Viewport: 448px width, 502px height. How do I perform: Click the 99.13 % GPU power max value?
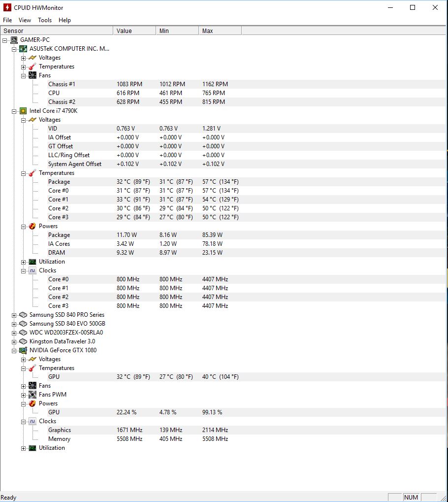click(212, 412)
